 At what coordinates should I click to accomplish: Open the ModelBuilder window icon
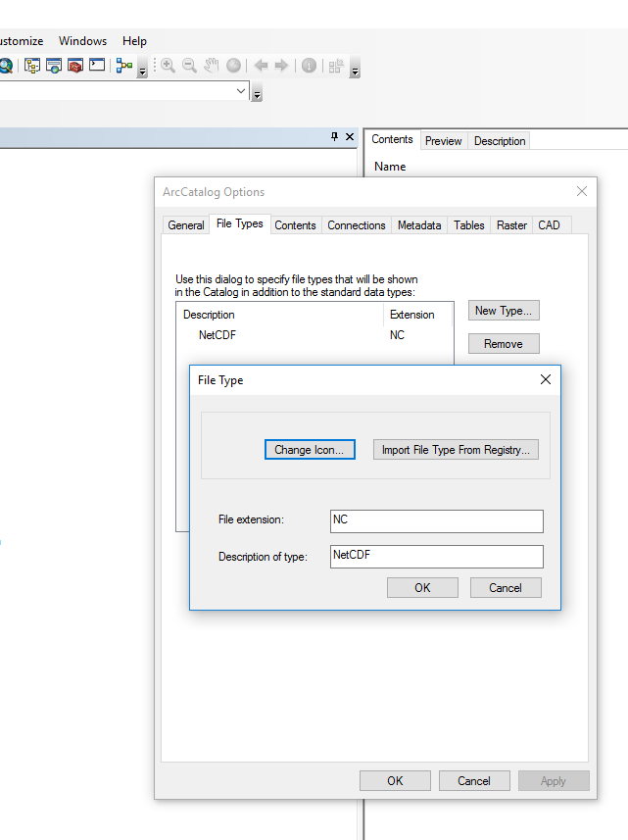124,66
